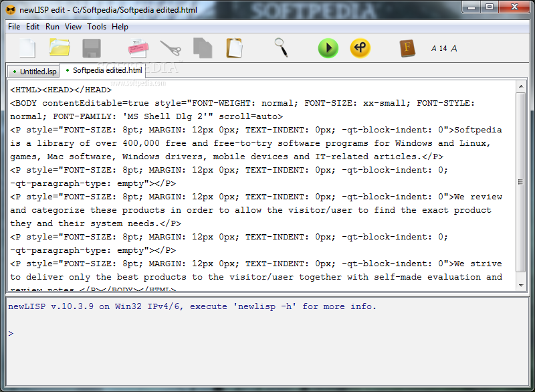Viewport: 535px width, 392px height.
Task: Open the Run menu
Action: click(52, 27)
